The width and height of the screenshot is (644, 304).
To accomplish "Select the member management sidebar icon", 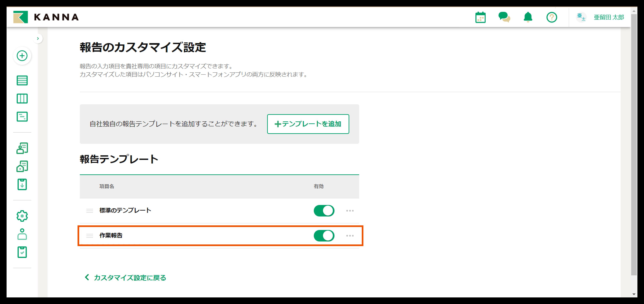I will pyautogui.click(x=22, y=148).
